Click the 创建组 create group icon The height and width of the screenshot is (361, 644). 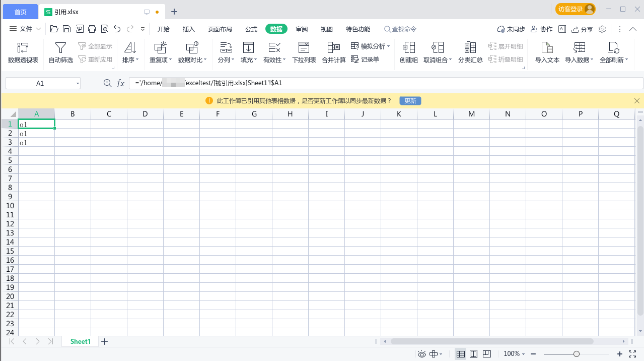coord(408,48)
